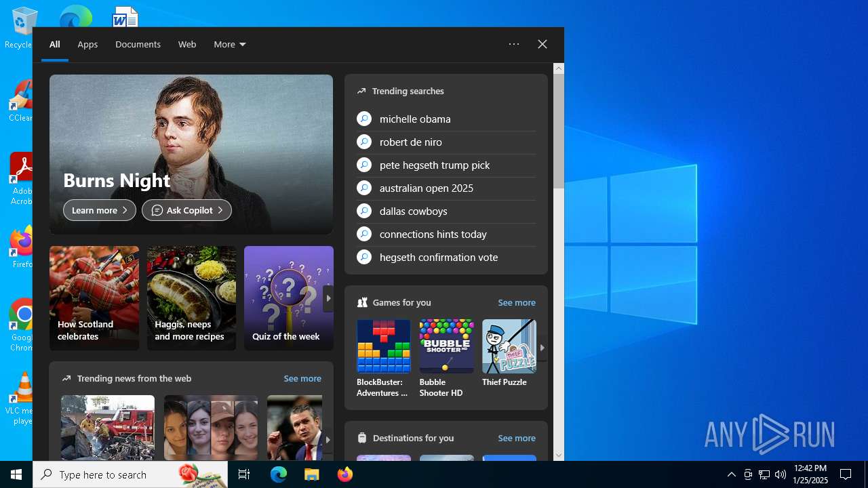Click the Windows Start button
The image size is (868, 488).
pos(16,474)
